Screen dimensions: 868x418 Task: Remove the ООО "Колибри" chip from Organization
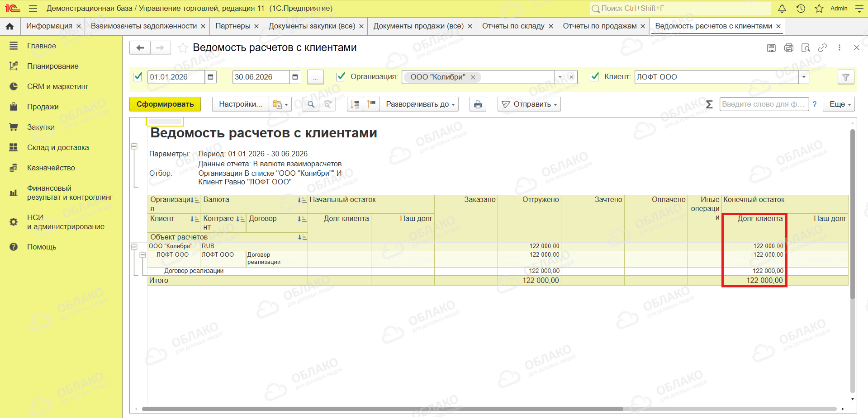pos(473,77)
